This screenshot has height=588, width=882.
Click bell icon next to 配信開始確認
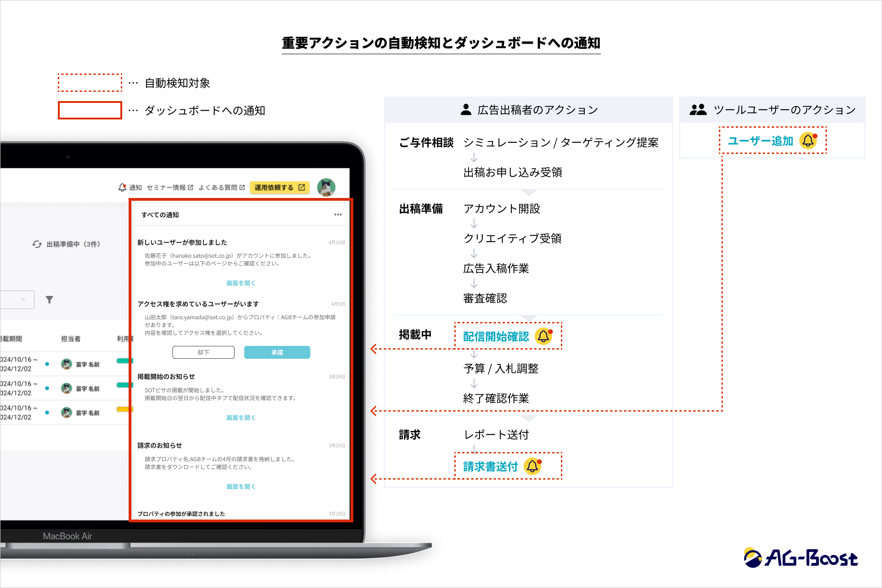(x=543, y=336)
